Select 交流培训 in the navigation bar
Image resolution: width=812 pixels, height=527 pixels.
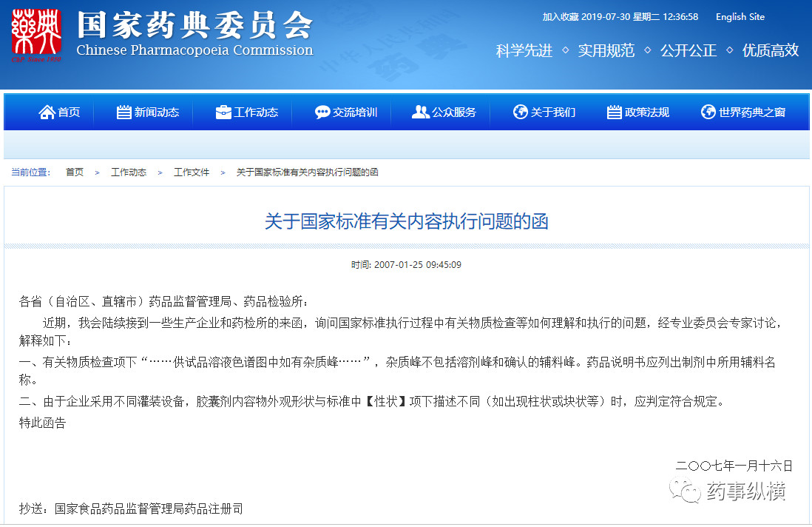point(355,113)
